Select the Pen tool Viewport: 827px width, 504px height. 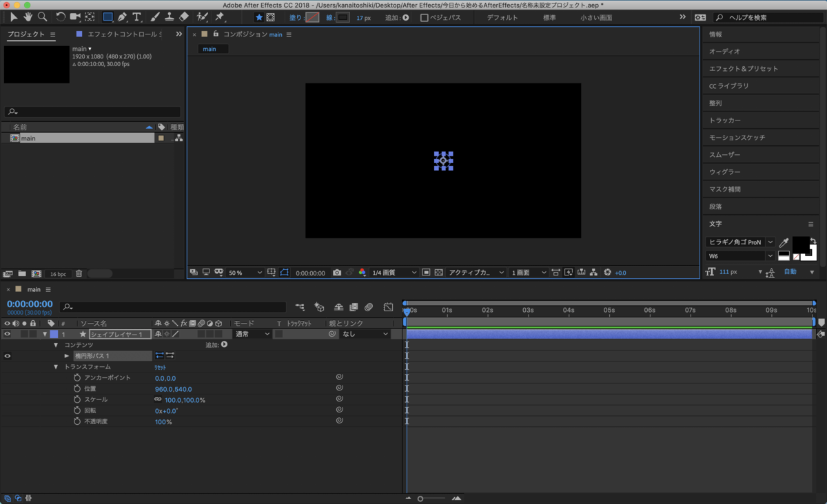tap(123, 17)
